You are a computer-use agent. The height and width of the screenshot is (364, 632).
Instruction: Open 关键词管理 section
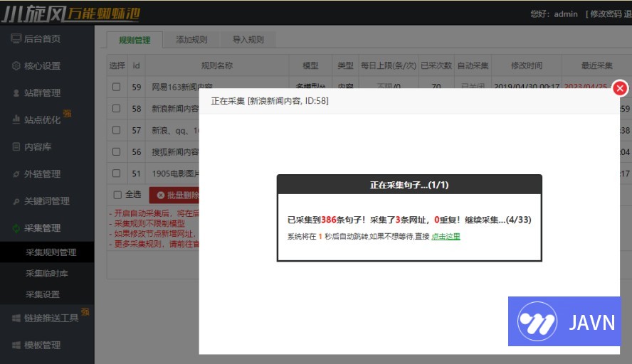[46, 201]
